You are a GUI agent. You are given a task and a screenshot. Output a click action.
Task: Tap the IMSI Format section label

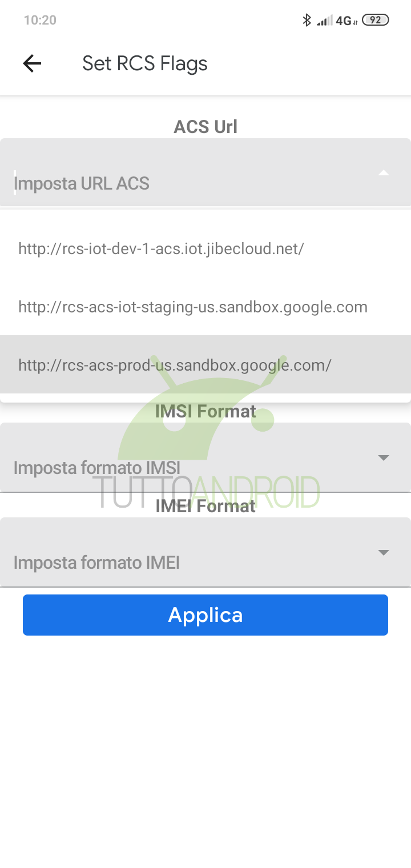pyautogui.click(x=205, y=411)
